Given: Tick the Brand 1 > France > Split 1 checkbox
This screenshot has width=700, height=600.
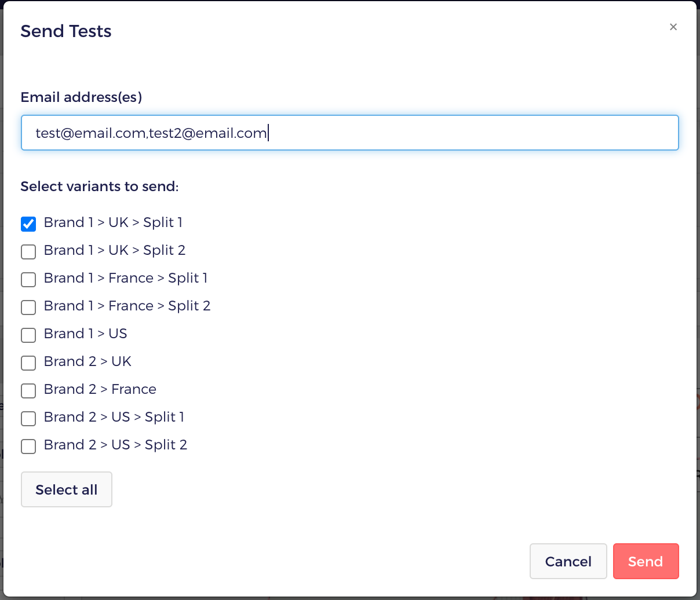Looking at the screenshot, I should coord(28,279).
